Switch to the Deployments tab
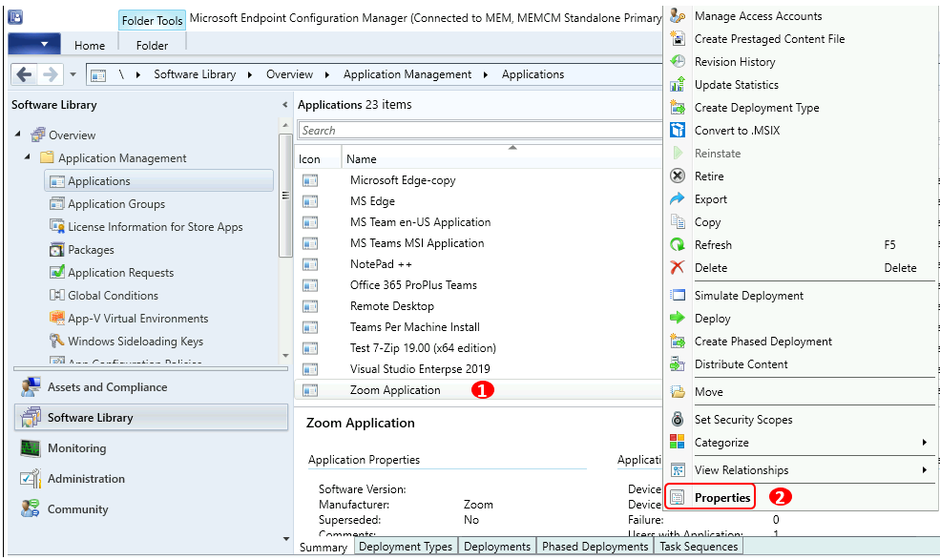 click(497, 547)
